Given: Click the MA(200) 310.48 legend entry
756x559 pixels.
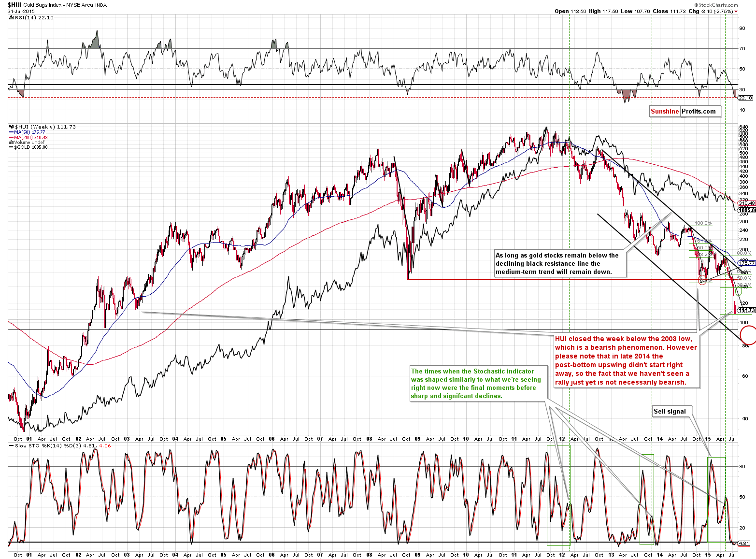Looking at the screenshot, I should click(x=28, y=137).
